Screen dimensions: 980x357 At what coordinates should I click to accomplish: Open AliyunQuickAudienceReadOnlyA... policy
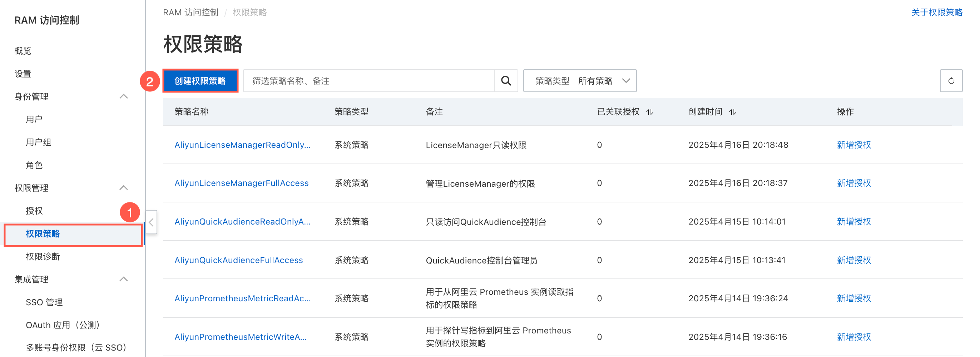242,222
